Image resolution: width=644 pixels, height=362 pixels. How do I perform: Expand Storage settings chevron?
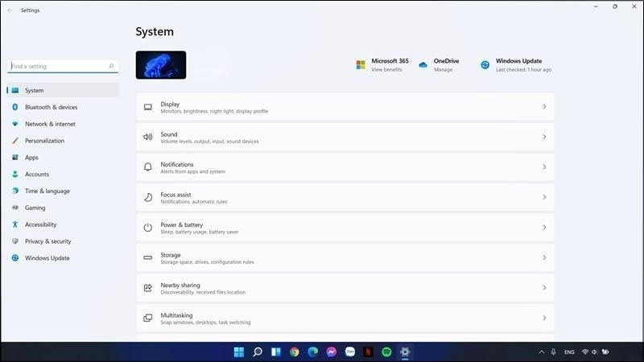544,257
